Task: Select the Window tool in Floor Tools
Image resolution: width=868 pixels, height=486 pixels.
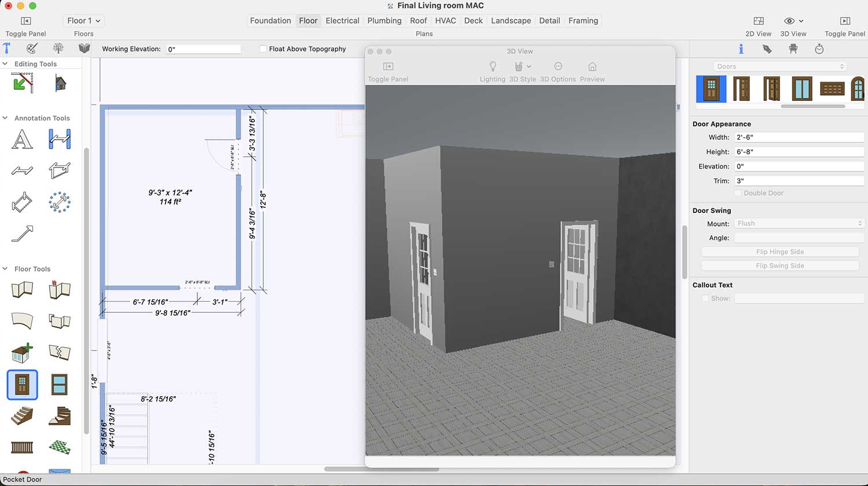Action: [x=60, y=385]
